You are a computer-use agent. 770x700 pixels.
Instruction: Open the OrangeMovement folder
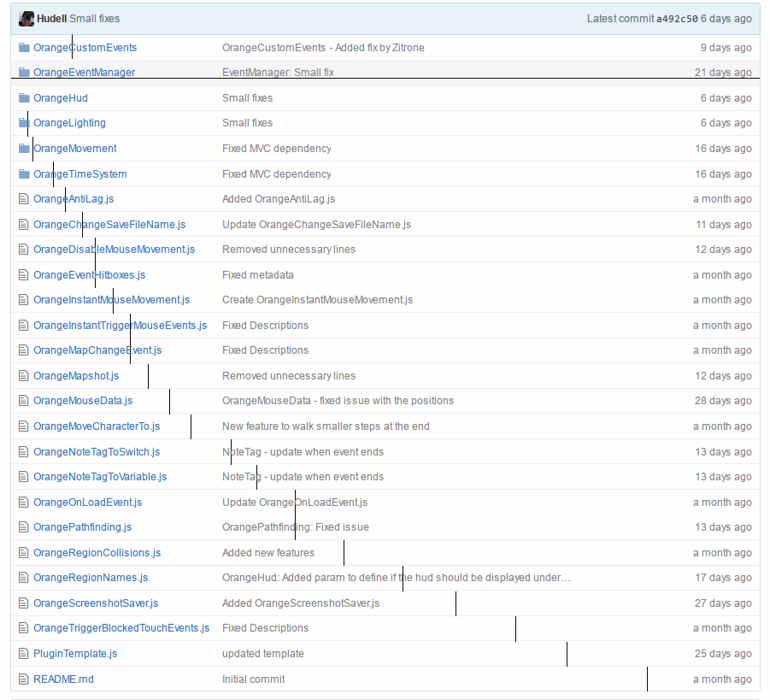pyautogui.click(x=74, y=149)
